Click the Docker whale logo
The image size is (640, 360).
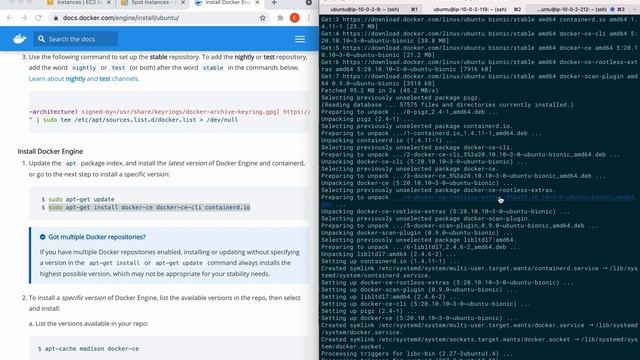pos(19,39)
